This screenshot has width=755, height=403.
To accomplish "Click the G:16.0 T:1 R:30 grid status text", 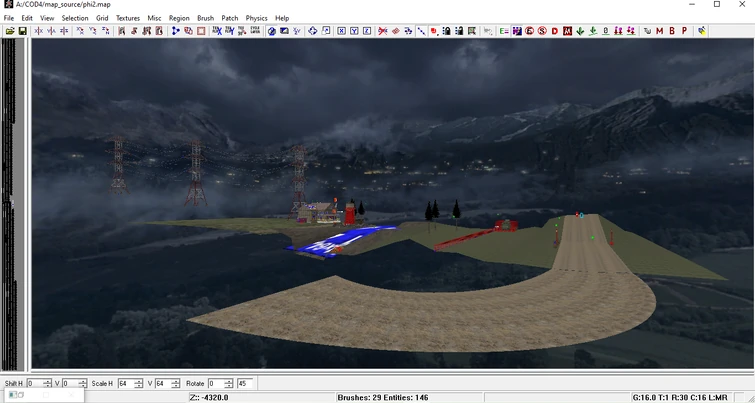I will click(x=679, y=398).
